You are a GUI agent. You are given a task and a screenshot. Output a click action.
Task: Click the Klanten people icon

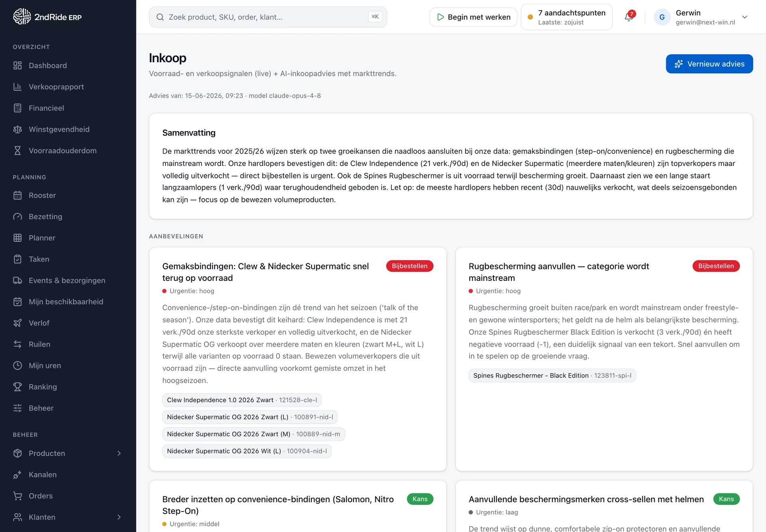18,517
